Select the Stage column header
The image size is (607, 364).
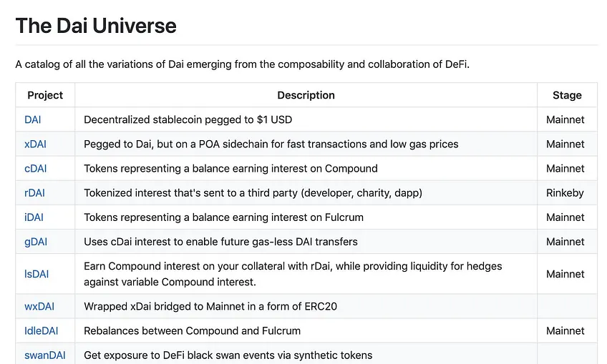click(567, 95)
